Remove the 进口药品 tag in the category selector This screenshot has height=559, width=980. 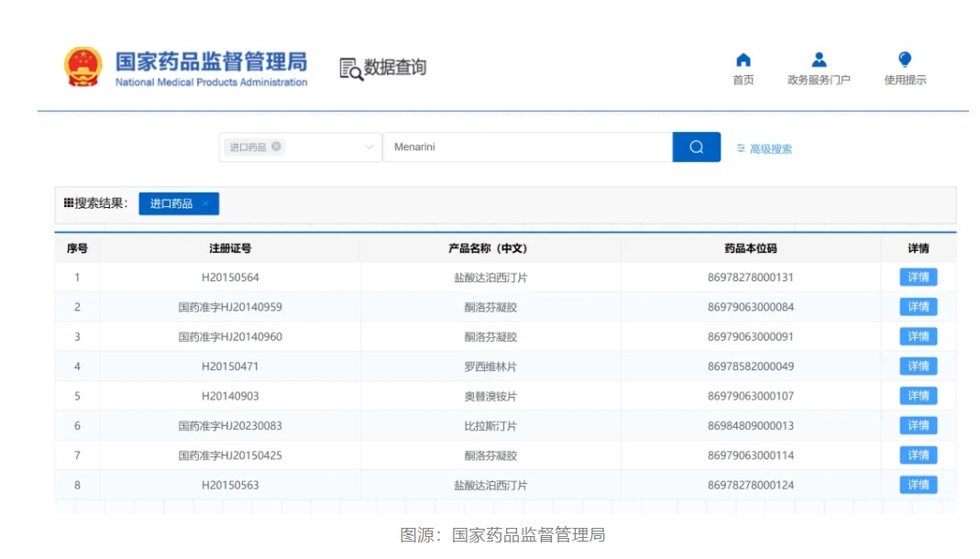point(277,147)
